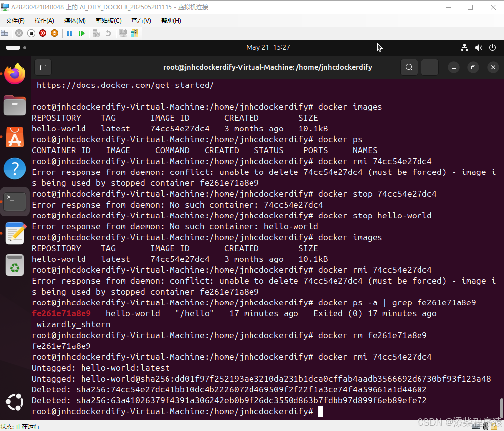Viewport: 504px width, 431px height.
Task: Open Ubuntu Activities workspace indicator
Action: coord(16,48)
